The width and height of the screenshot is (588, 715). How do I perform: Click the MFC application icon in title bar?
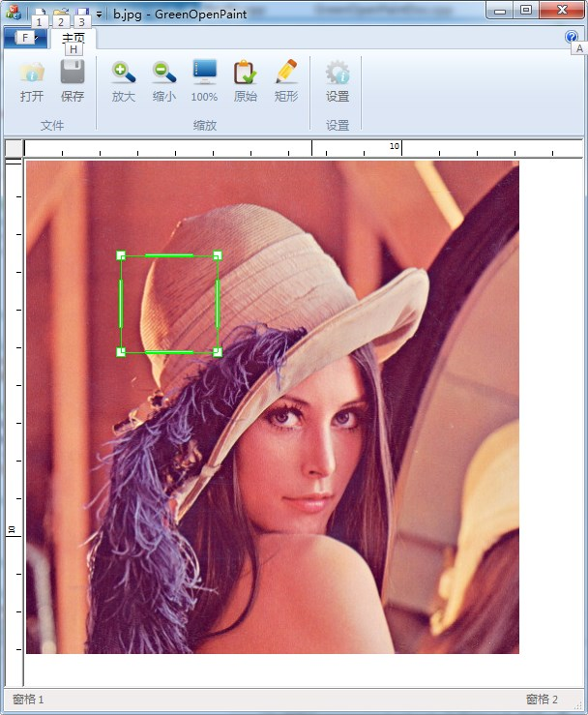pyautogui.click(x=14, y=13)
